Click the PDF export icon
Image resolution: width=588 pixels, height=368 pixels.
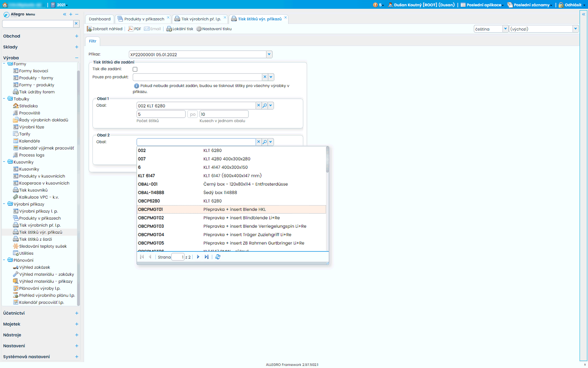pos(131,29)
